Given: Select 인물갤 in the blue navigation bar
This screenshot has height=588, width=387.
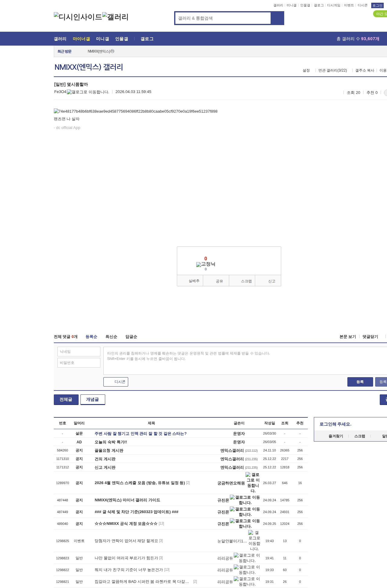Looking at the screenshot, I should (122, 39).
